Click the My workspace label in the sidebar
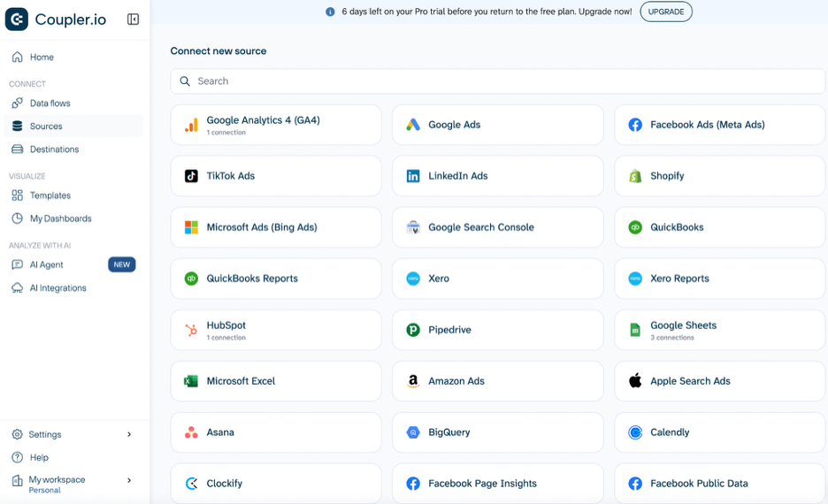 [57, 480]
